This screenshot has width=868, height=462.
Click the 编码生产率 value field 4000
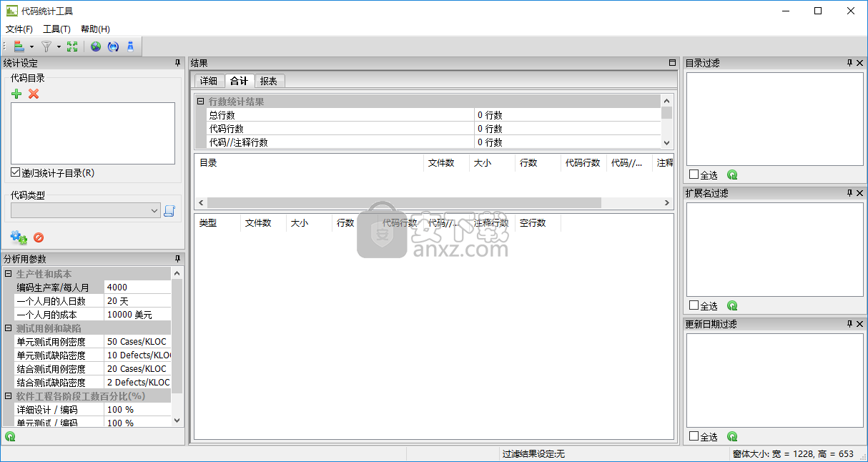(x=137, y=287)
